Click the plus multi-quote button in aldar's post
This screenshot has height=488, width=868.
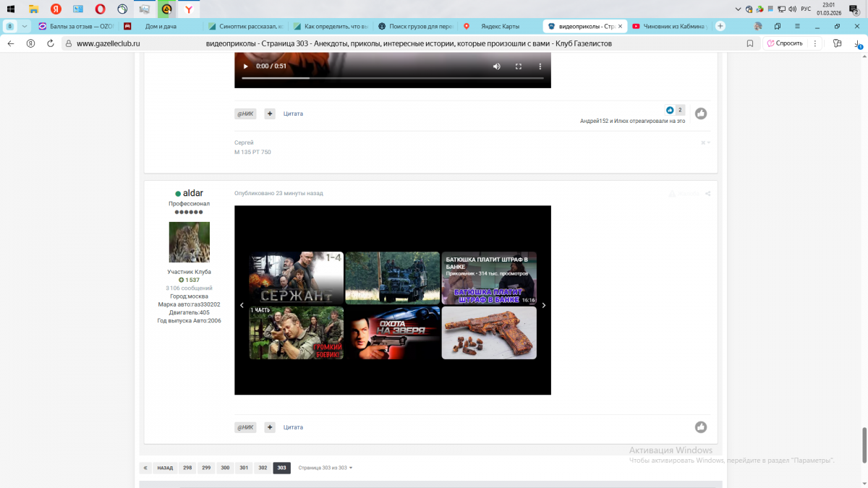[x=270, y=427]
